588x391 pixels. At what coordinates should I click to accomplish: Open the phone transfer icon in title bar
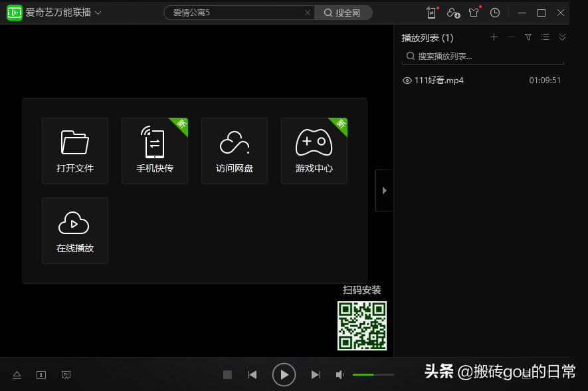click(x=432, y=13)
